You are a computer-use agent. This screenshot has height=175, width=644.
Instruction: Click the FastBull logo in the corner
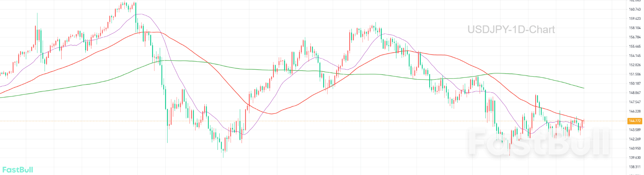tap(17, 170)
